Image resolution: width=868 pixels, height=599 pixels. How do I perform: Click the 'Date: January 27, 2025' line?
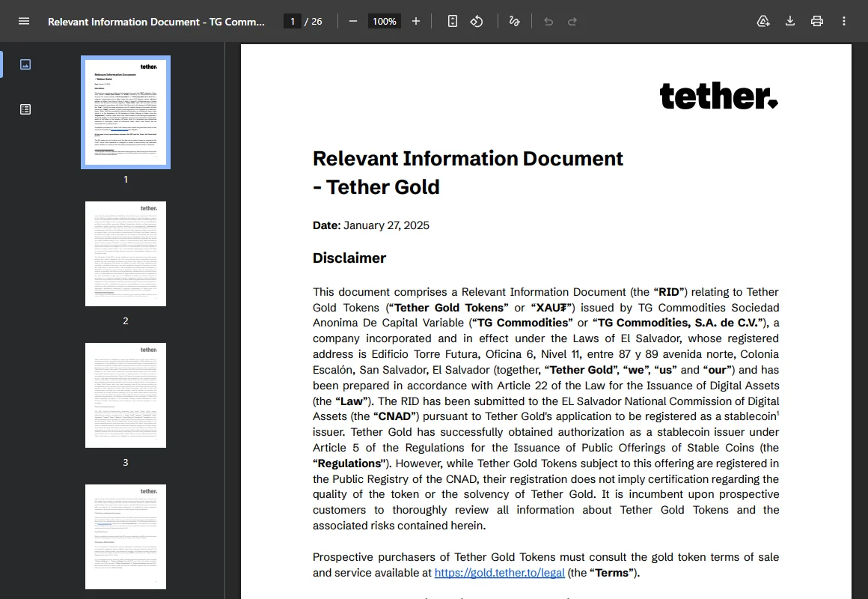click(371, 225)
